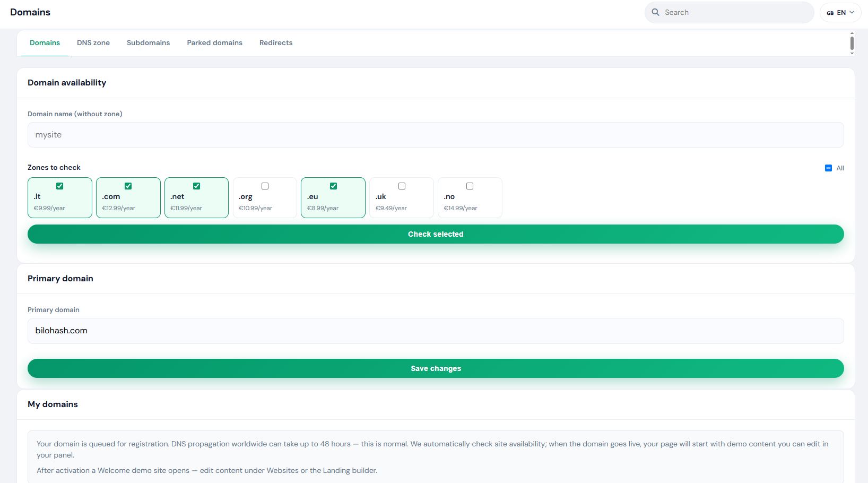Go to the Parked domains tab
The width and height of the screenshot is (868, 483).
214,42
